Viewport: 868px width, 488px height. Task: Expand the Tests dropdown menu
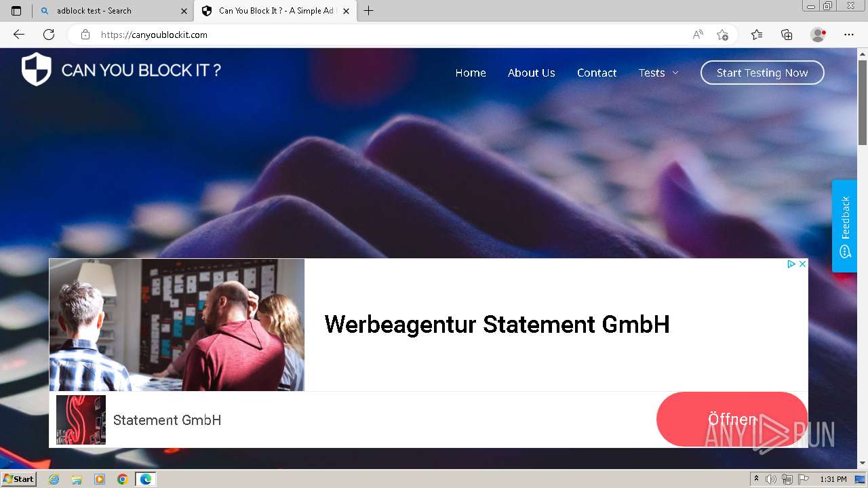click(658, 73)
